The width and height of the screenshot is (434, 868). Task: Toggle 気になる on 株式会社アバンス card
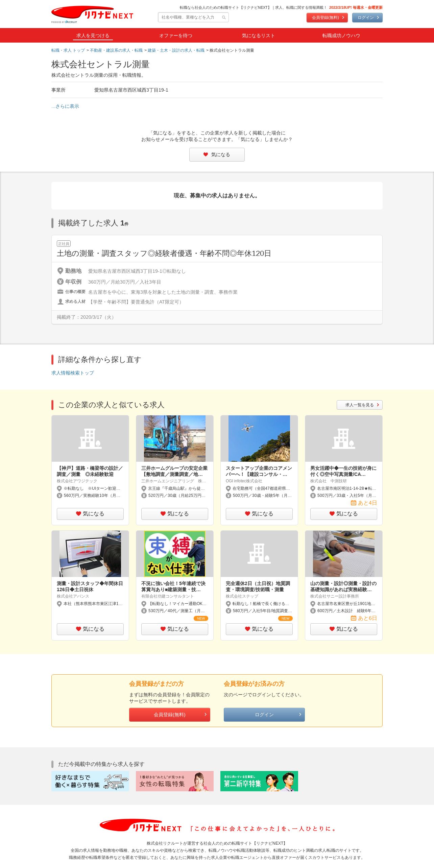(x=90, y=629)
